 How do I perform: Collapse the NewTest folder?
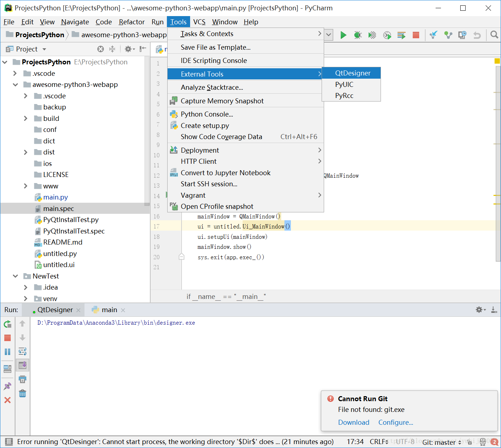click(15, 276)
